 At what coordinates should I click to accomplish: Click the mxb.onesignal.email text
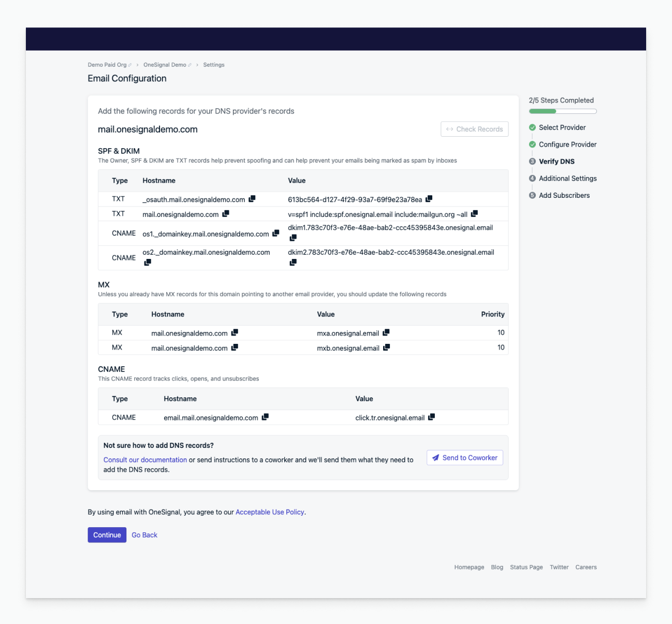(x=348, y=349)
